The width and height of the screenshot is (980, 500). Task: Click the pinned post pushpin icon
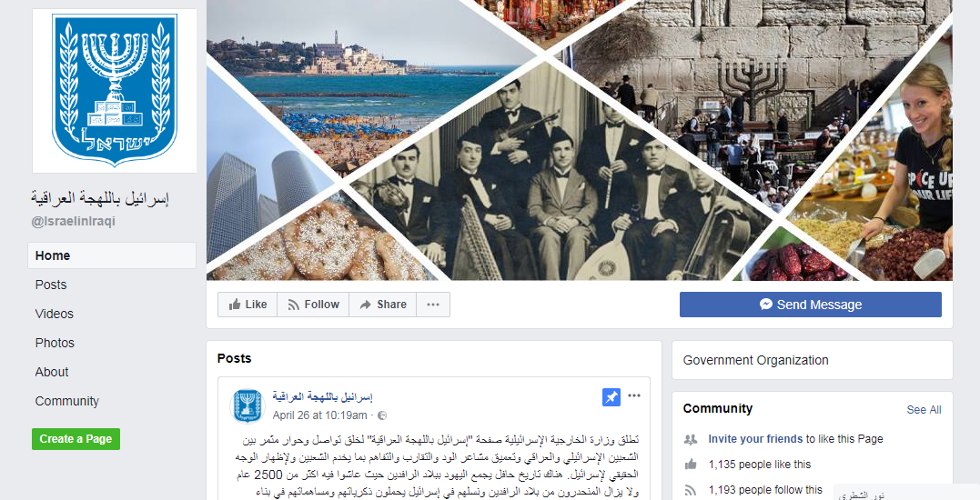point(611,397)
